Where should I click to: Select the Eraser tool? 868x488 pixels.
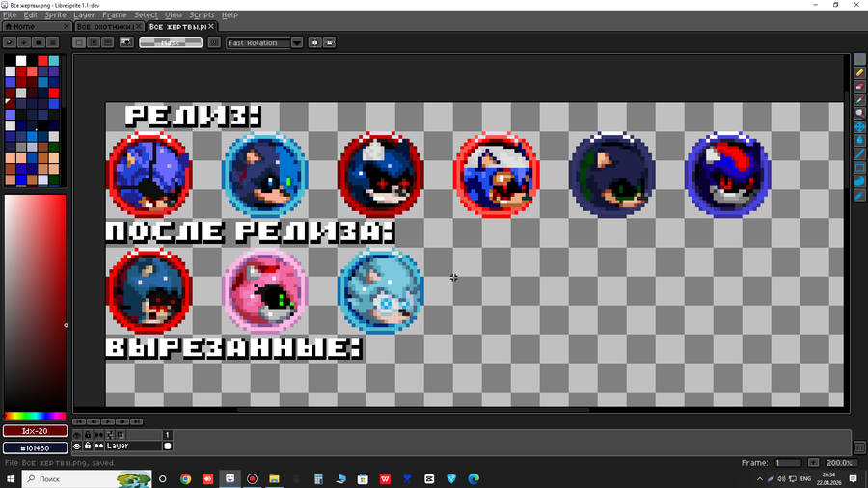pos(859,86)
